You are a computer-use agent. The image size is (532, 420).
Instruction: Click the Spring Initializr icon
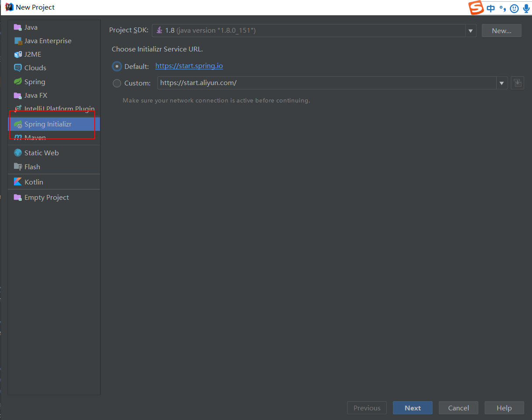click(x=17, y=124)
